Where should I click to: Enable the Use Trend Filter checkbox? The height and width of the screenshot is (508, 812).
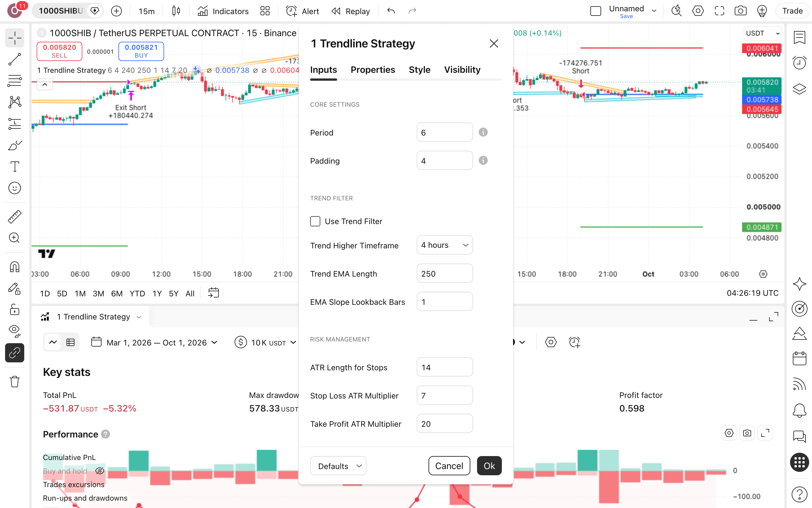click(315, 221)
